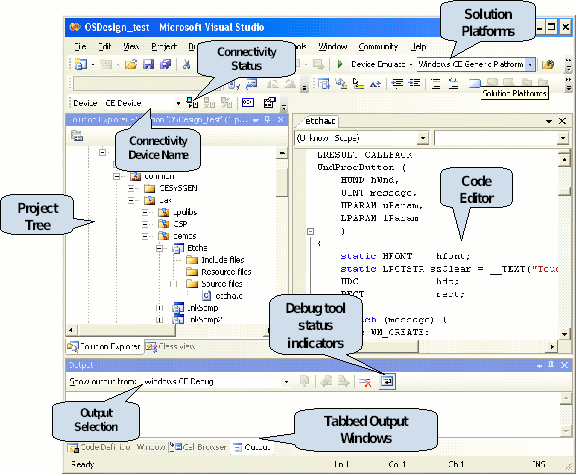Open the Help menu
Screen dimensions: 576x474
click(x=419, y=47)
